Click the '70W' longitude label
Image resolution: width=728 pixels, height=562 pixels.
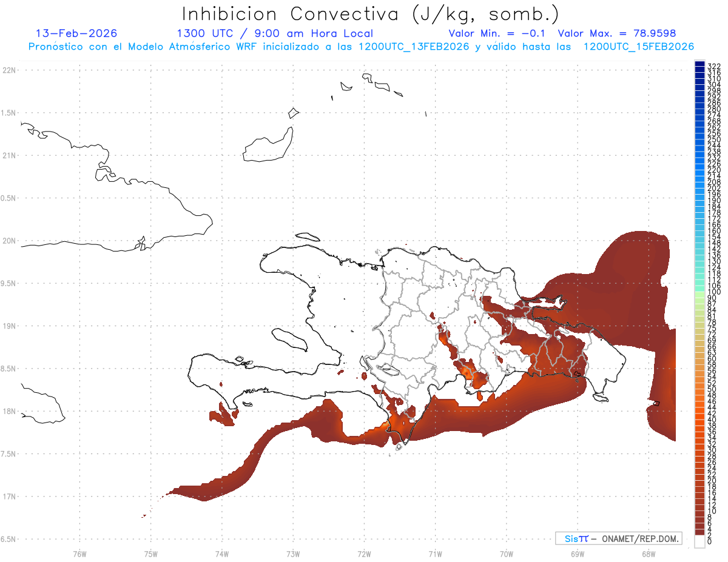click(506, 554)
